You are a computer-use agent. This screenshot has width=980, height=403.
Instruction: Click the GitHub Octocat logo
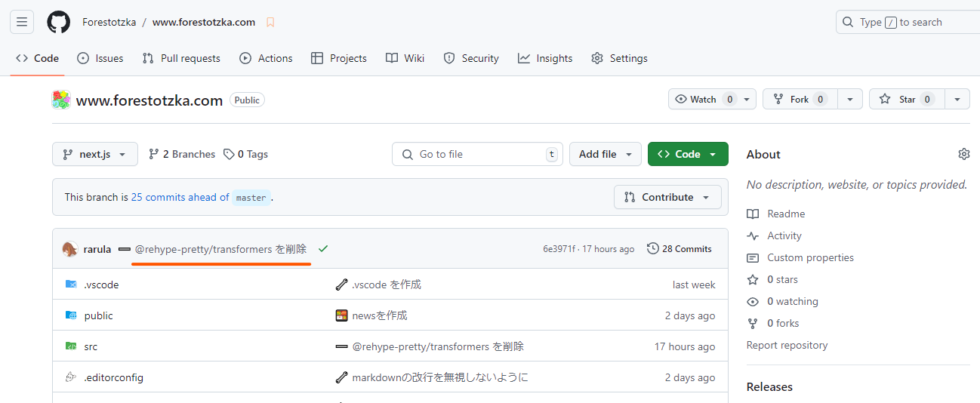click(58, 22)
